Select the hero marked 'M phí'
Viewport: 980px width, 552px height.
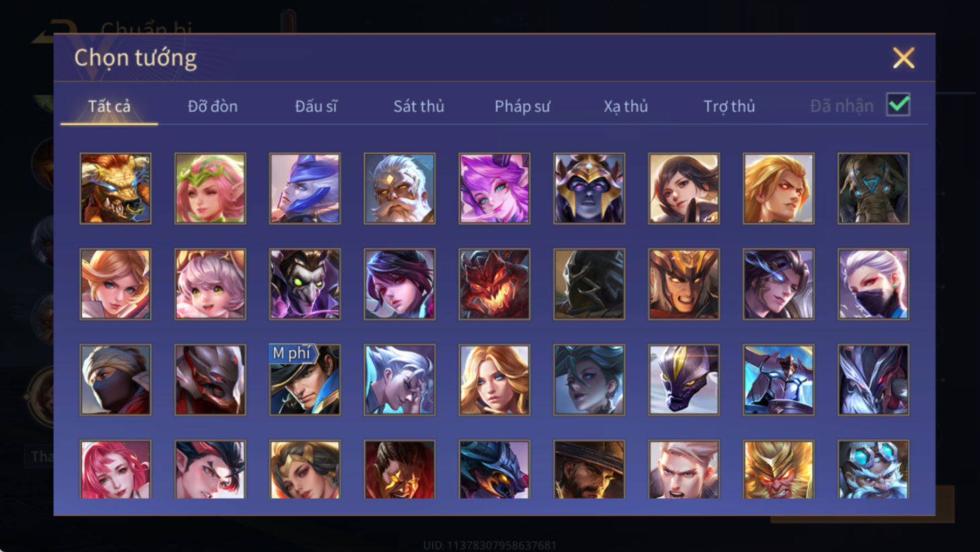click(305, 380)
